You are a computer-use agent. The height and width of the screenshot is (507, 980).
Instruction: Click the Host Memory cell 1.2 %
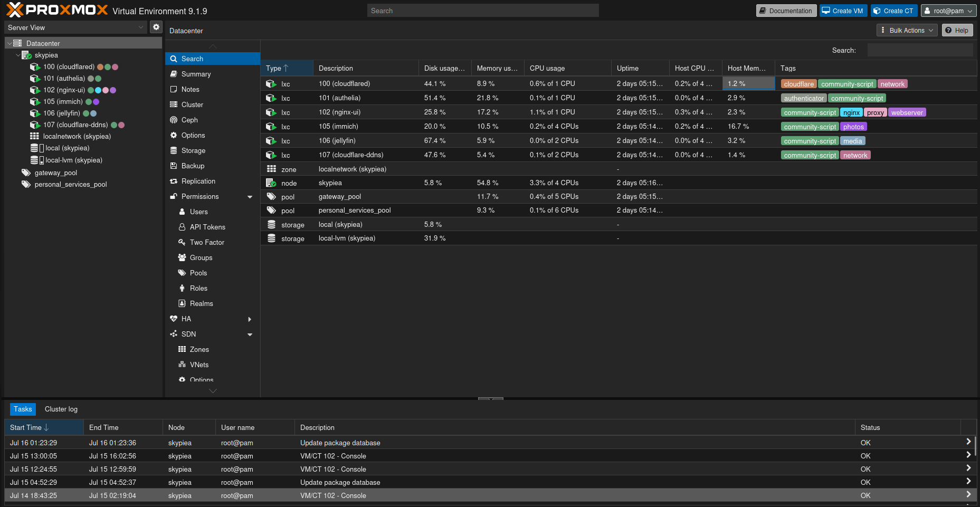coord(748,83)
